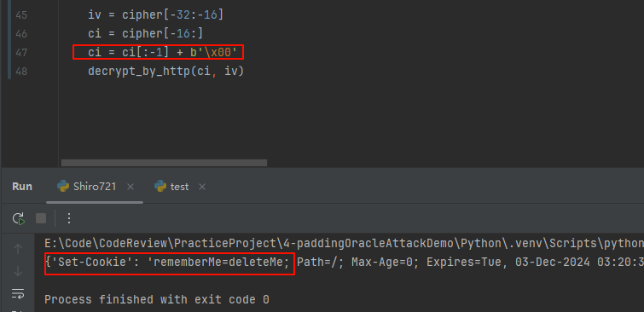Place cursor in decrypt_by_http(ci, iv) line
The image size is (644, 312).
[x=166, y=71]
